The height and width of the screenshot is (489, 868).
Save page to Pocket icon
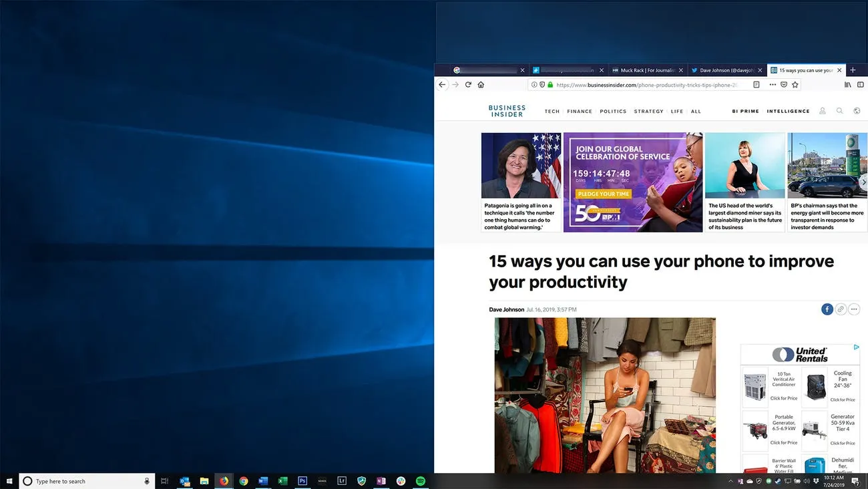click(x=784, y=85)
